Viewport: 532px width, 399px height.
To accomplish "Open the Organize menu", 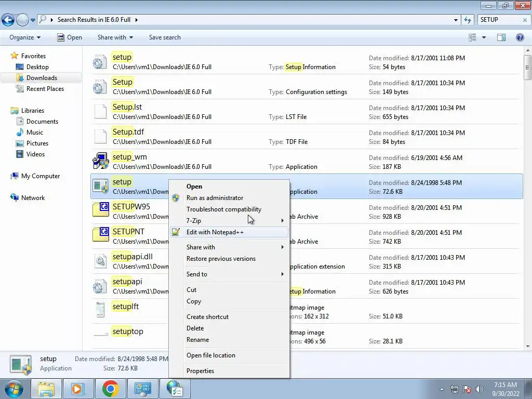I will (x=25, y=37).
